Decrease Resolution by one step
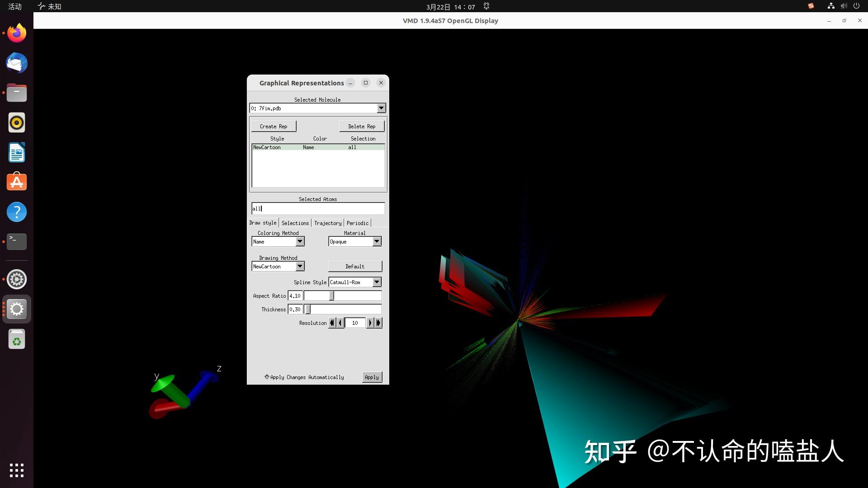The height and width of the screenshot is (488, 868). (340, 323)
